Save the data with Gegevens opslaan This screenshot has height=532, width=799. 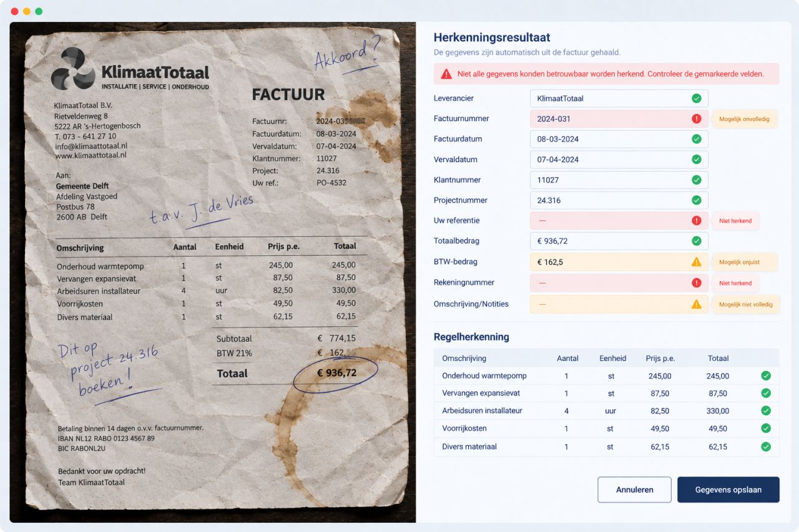[x=728, y=490]
